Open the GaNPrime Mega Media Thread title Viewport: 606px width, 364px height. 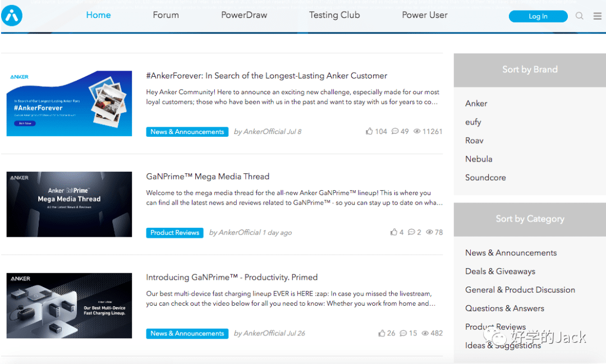point(208,177)
